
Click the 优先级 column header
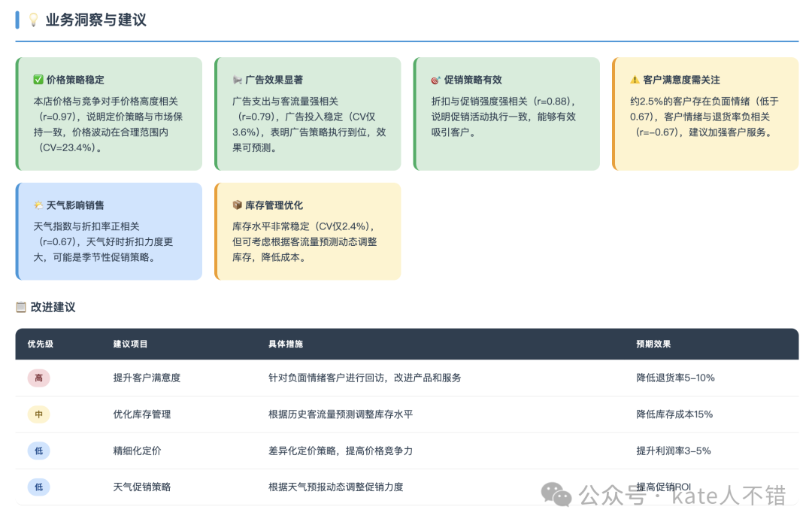point(40,344)
